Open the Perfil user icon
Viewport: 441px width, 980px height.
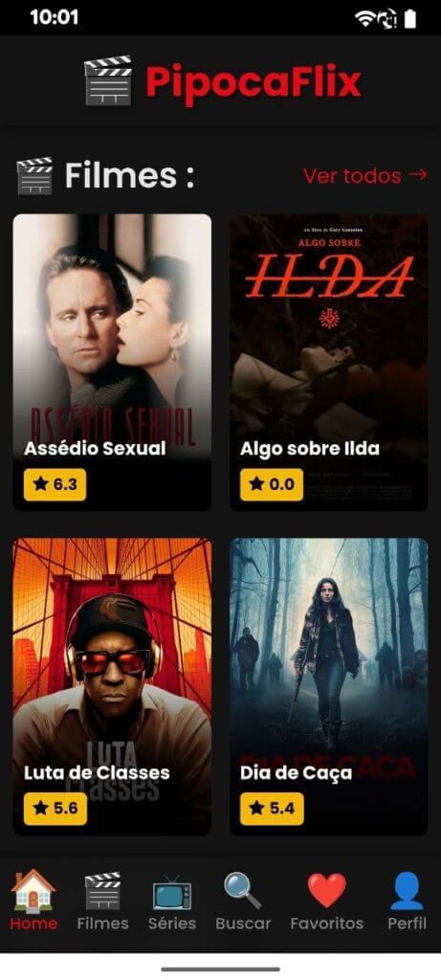407,891
